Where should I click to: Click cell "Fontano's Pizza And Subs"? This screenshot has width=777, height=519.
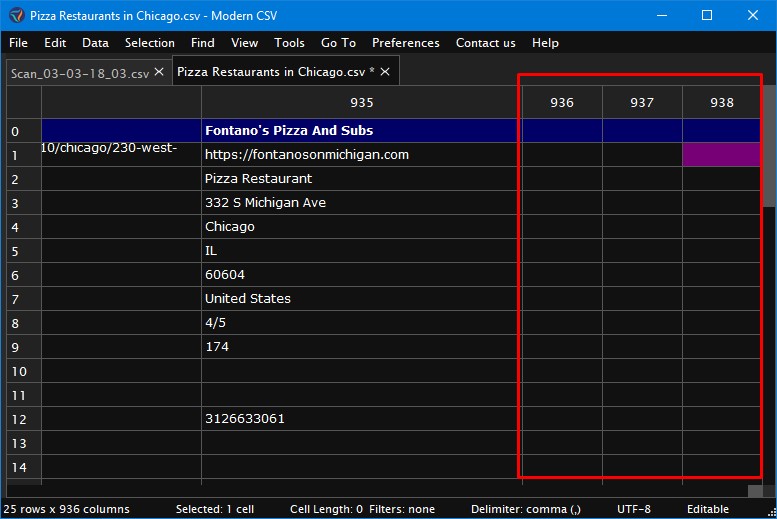pos(362,131)
